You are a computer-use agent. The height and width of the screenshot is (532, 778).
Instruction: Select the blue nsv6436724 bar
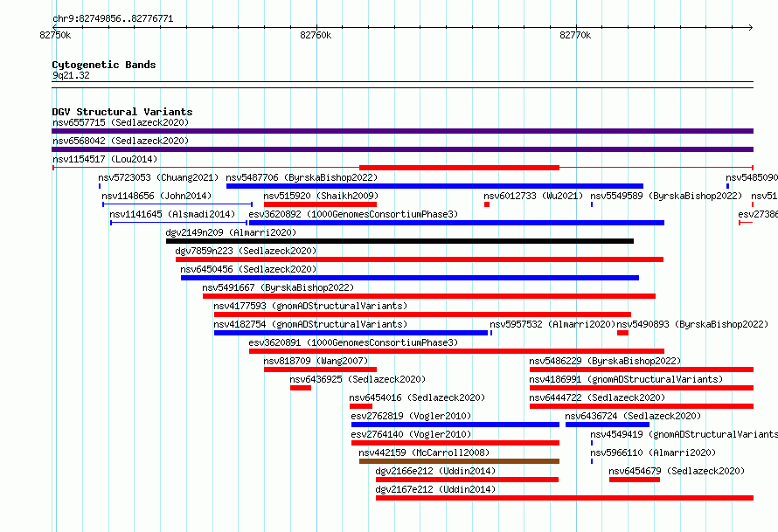608,425
